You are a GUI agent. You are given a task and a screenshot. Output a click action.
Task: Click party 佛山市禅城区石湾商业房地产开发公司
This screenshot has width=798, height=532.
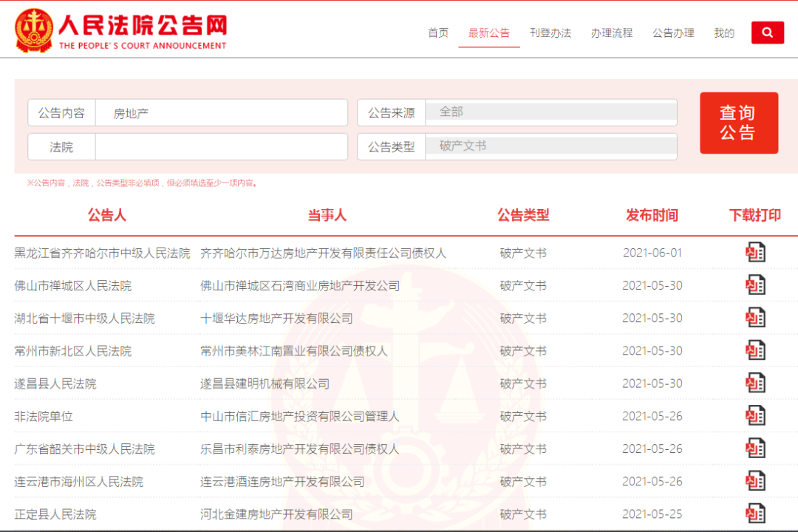(300, 286)
